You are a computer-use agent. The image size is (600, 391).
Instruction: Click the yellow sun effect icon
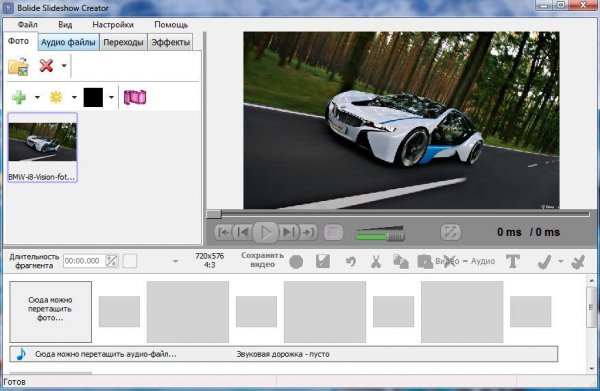[56, 97]
